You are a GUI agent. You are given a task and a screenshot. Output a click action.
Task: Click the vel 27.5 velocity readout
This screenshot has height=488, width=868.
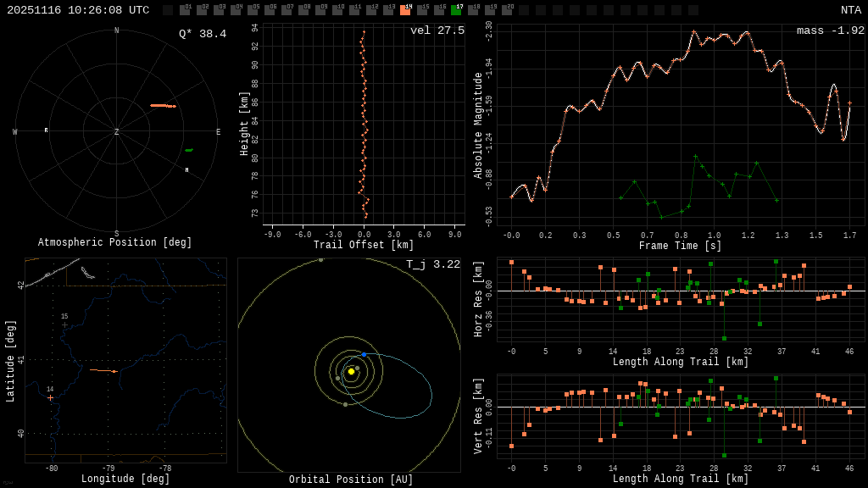[x=437, y=30]
